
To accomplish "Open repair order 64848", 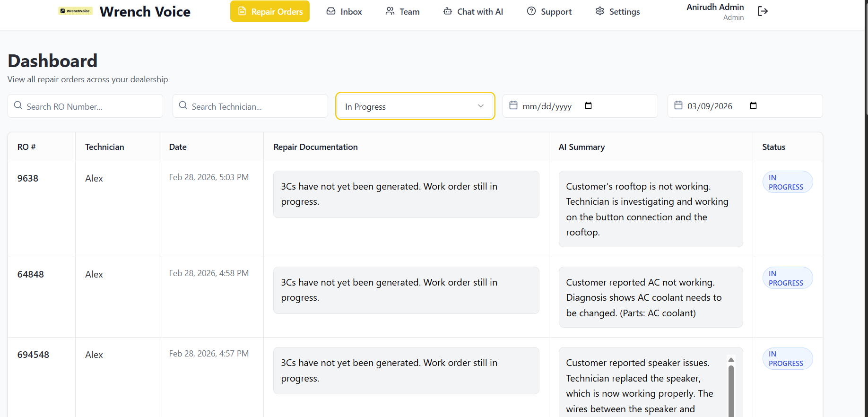I will 31,274.
